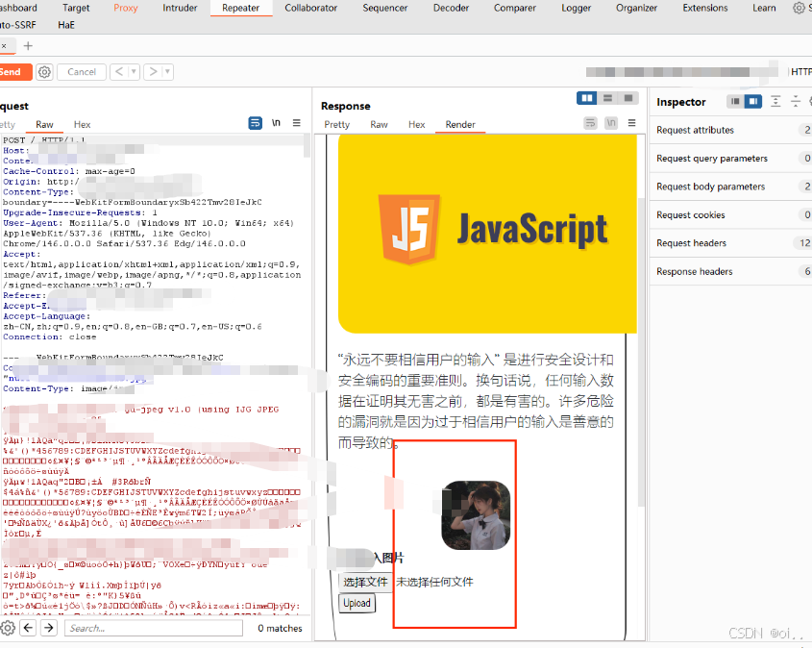Click the '0 matches' search counter

pos(281,628)
